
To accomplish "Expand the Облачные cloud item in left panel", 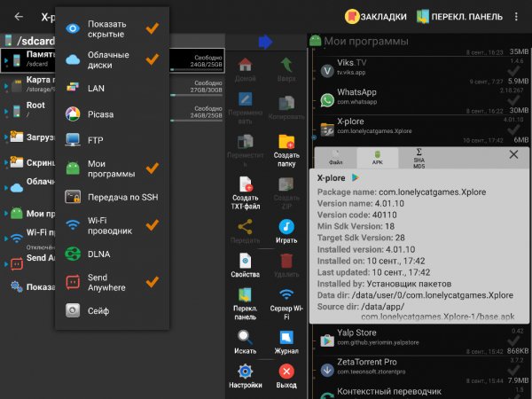I will click(x=5, y=187).
